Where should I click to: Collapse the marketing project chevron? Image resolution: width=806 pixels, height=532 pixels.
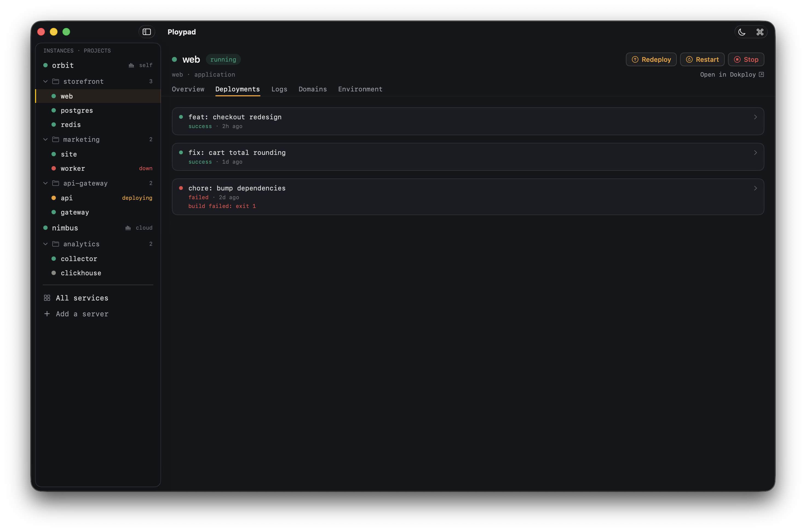[x=45, y=140]
